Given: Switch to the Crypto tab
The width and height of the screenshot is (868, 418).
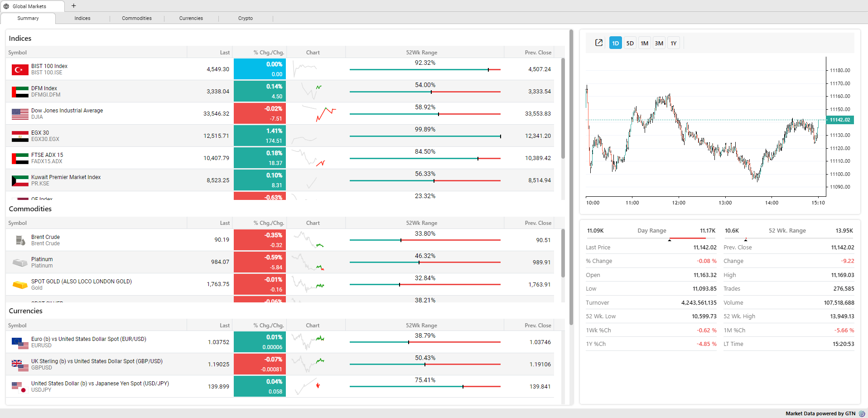Looking at the screenshot, I should pyautogui.click(x=246, y=18).
